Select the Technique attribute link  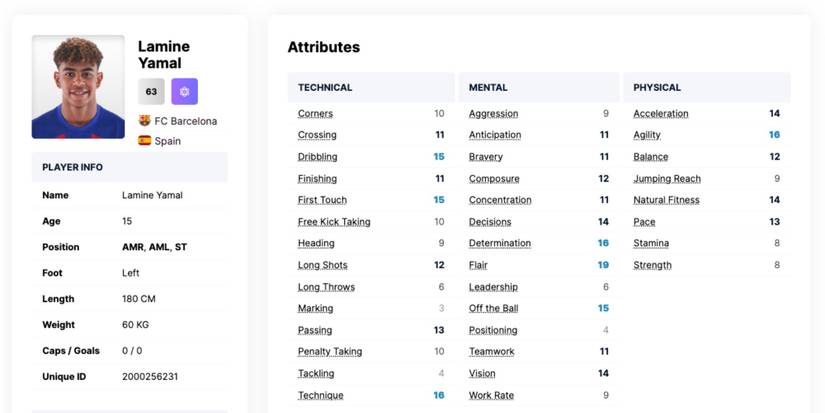320,395
